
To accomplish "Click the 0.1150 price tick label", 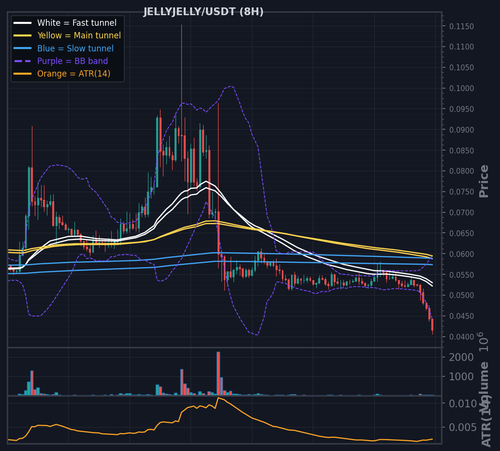I will coord(461,26).
